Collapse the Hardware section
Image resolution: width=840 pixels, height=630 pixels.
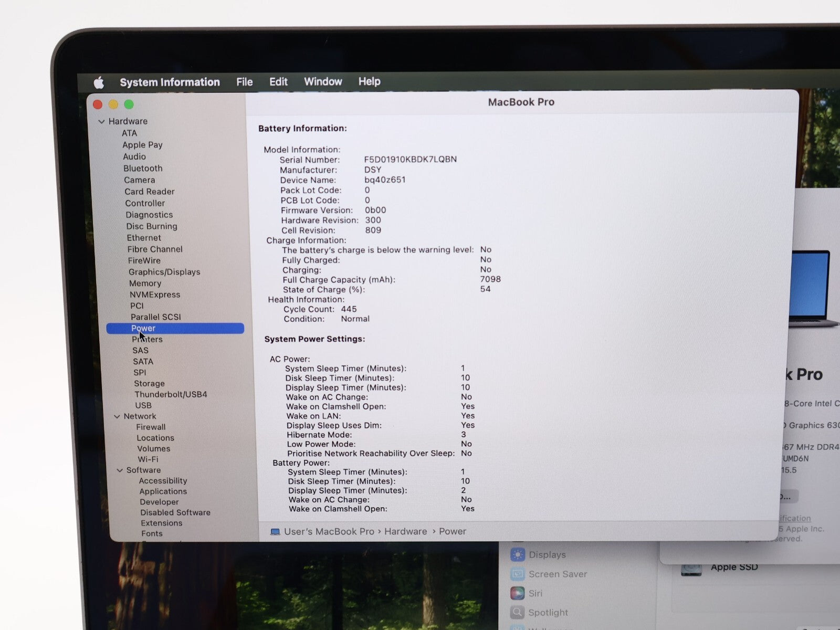(101, 121)
